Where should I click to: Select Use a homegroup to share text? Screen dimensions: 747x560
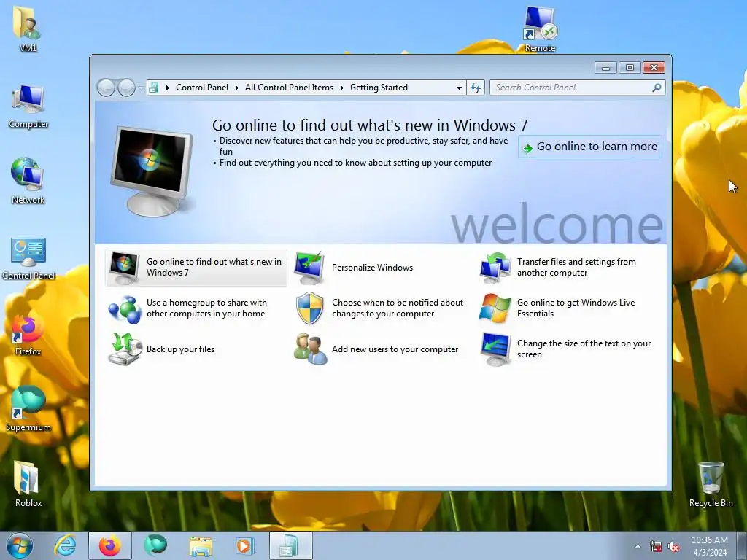point(206,308)
